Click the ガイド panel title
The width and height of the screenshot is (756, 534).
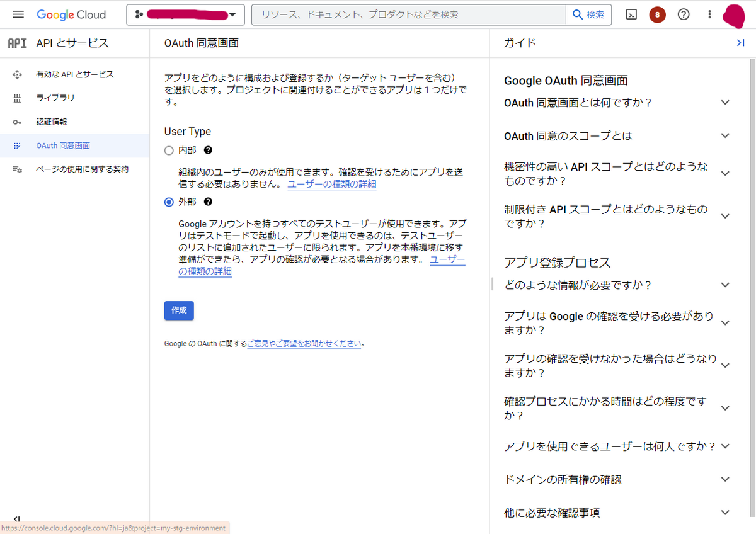[x=520, y=43]
